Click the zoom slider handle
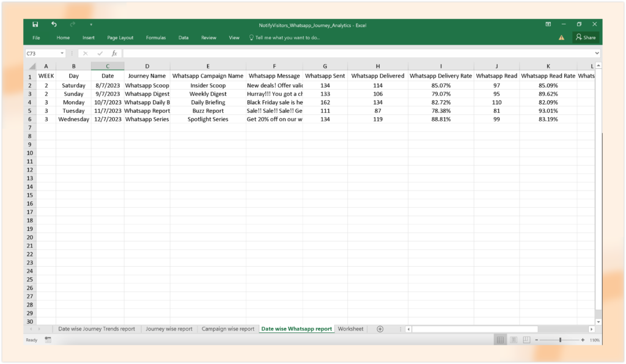626x364 pixels. (560, 340)
